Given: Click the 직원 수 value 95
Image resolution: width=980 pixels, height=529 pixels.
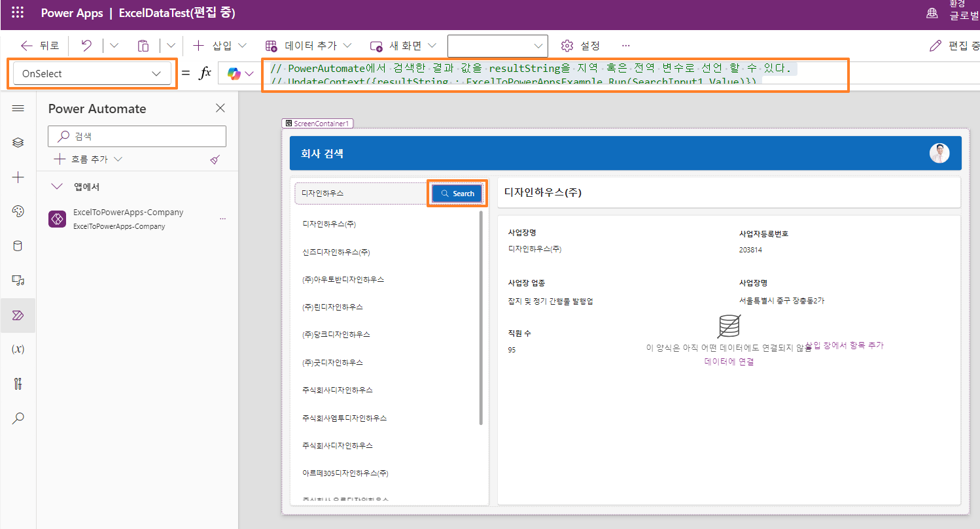Looking at the screenshot, I should click(x=512, y=350).
